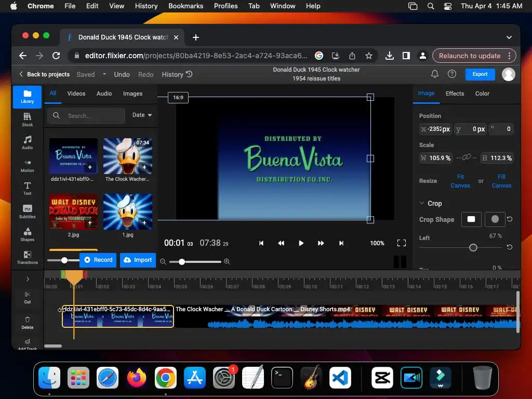This screenshot has width=532, height=399.
Task: Open the History panel
Action: 177,74
